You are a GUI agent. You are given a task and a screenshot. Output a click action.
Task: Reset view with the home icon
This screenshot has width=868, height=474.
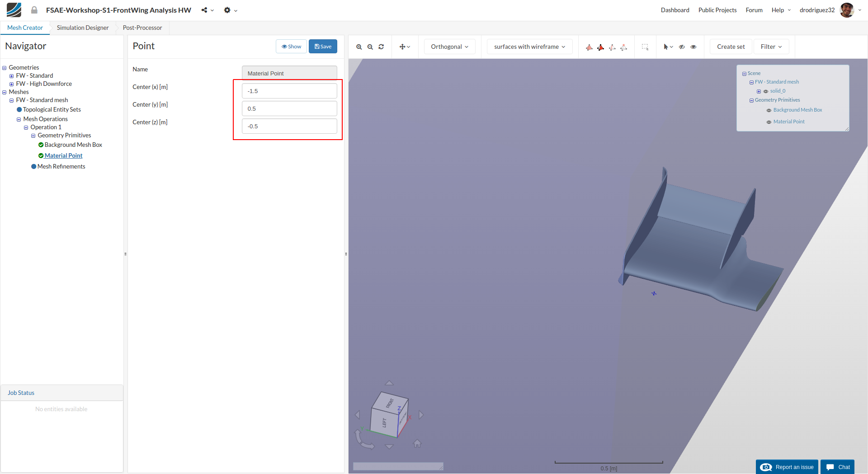(x=417, y=444)
